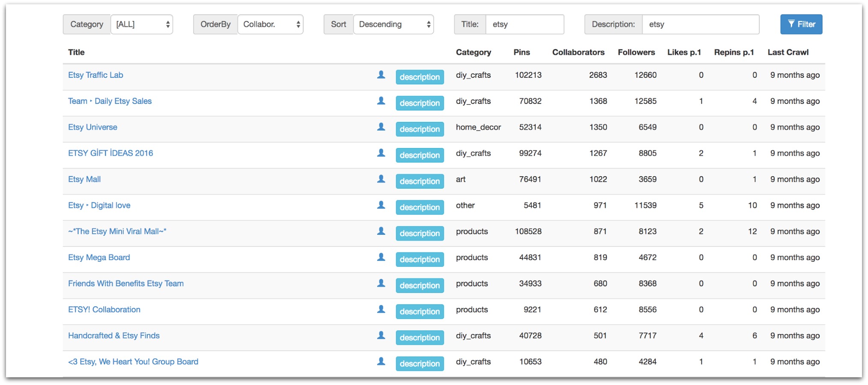868x385 pixels.
Task: Show description for Etsy Digital love
Action: pyautogui.click(x=420, y=207)
